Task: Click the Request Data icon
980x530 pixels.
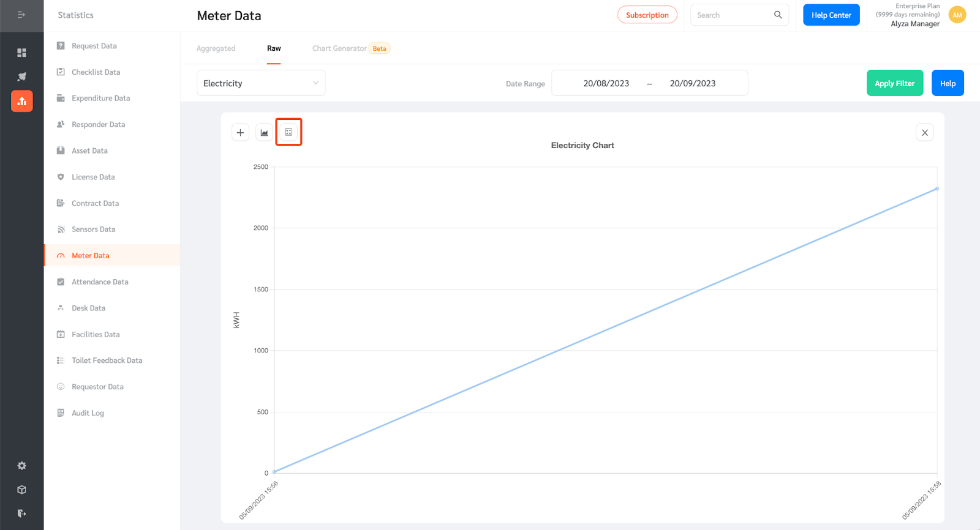Action: pos(61,46)
